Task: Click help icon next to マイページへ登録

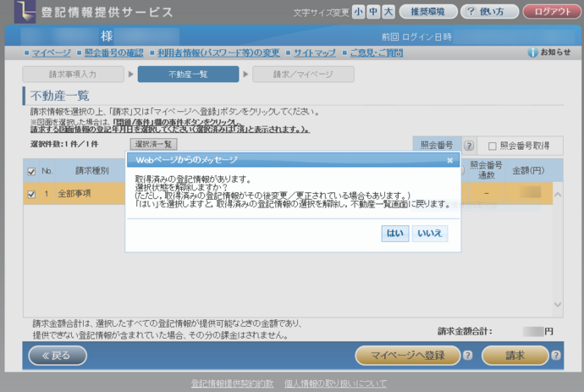Action: [468, 356]
